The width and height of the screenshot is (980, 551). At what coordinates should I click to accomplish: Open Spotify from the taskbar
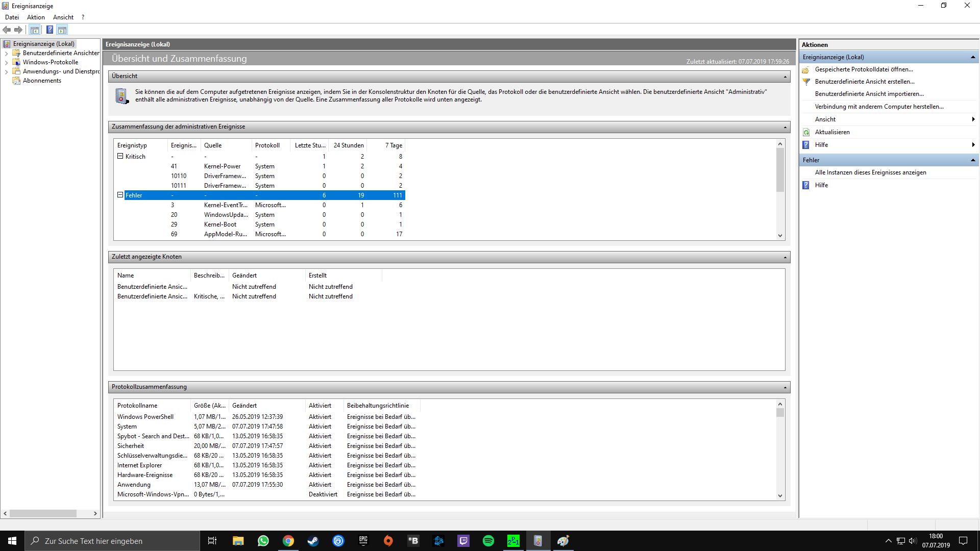tap(488, 541)
